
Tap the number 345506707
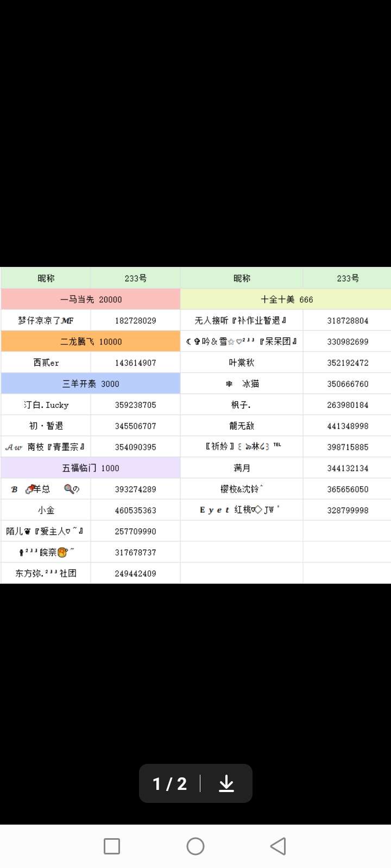[135, 426]
